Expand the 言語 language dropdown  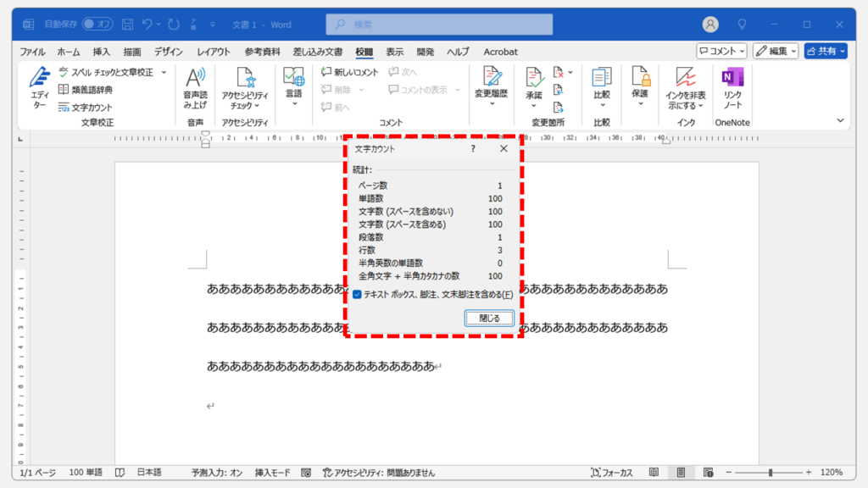click(294, 89)
